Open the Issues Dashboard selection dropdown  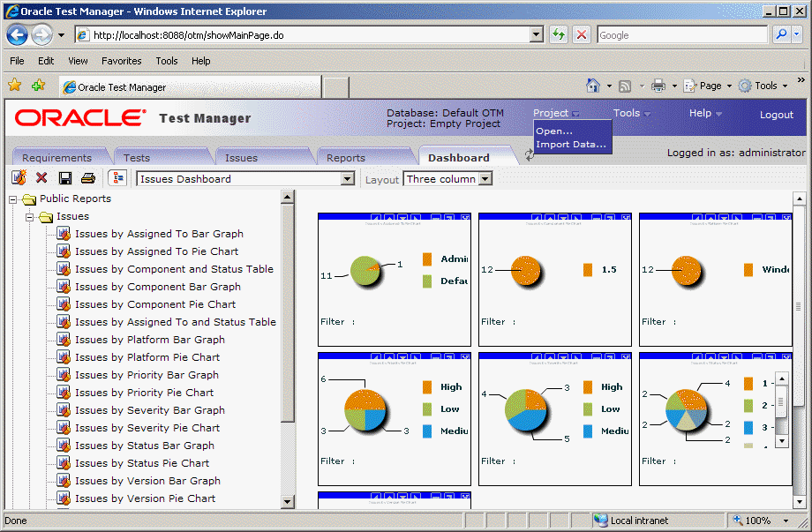pyautogui.click(x=348, y=179)
